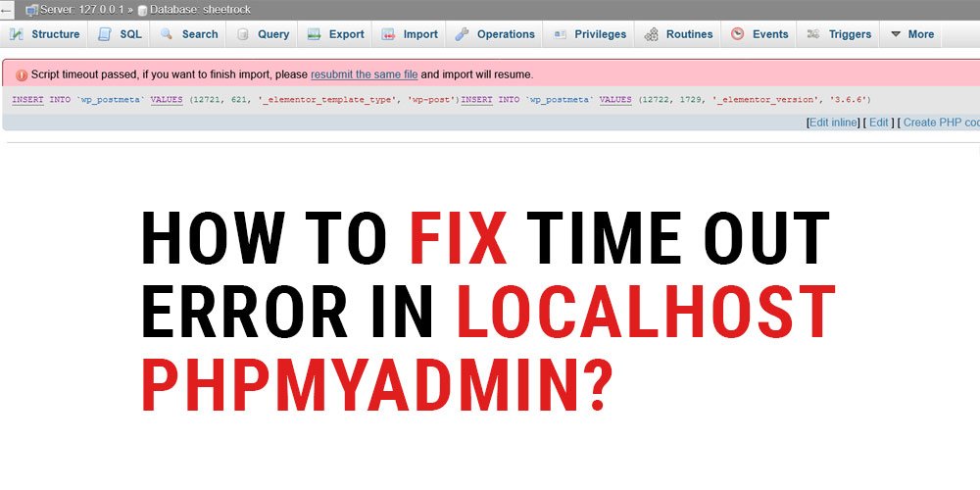980x490 pixels.
Task: Click the Operations wrench icon
Action: (462, 34)
